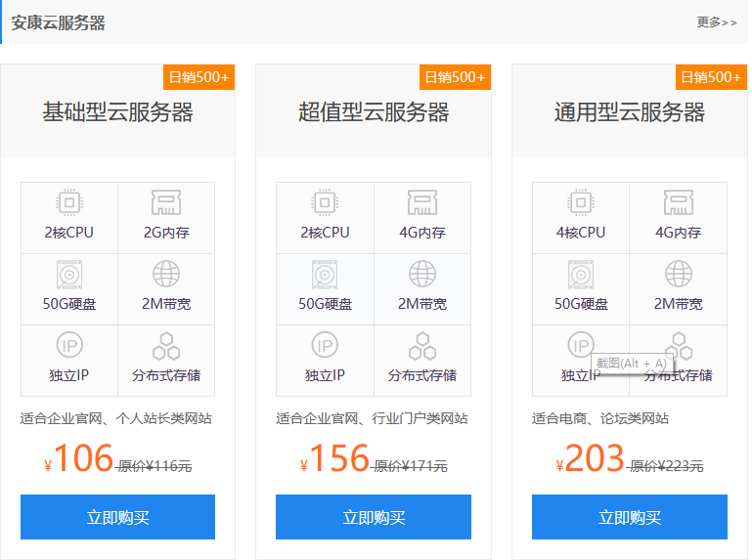Select the 通用型云服务器 title
Image resolution: width=752 pixels, height=560 pixels.
click(x=630, y=112)
